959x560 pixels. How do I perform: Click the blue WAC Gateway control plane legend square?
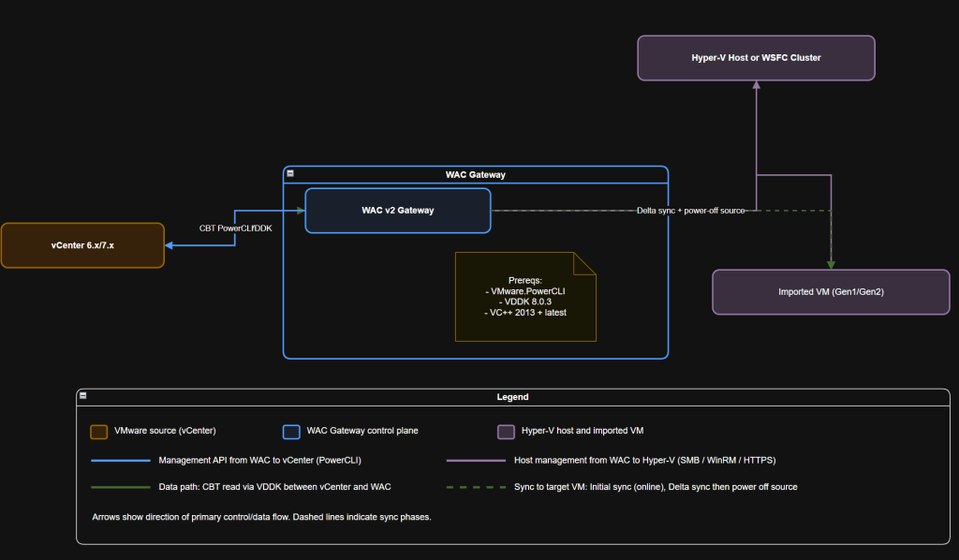click(291, 432)
